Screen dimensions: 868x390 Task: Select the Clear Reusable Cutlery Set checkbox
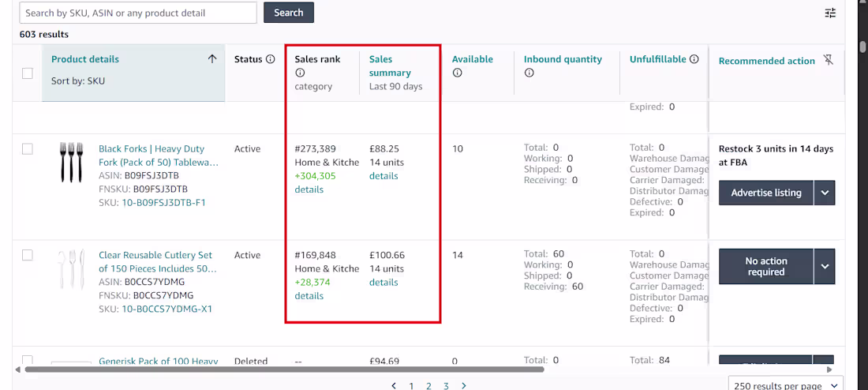[27, 255]
